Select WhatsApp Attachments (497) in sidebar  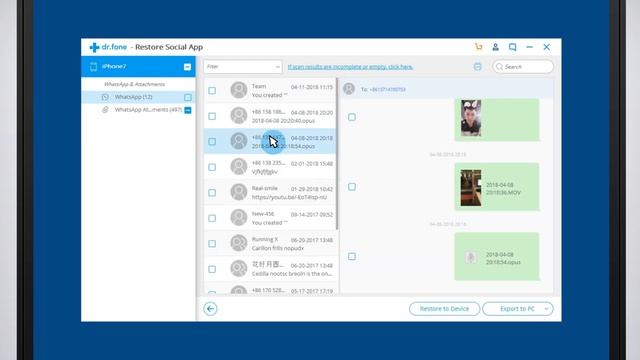138,110
